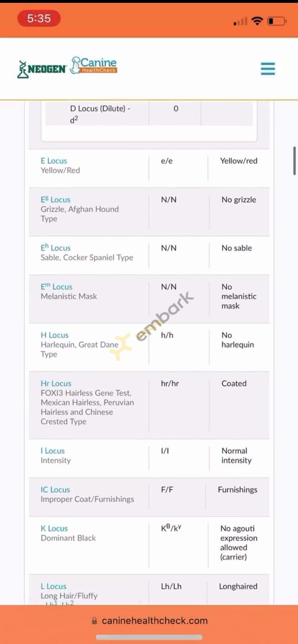Tap the battery status icon
Viewport: 298px width, 644px height.
coord(276,22)
